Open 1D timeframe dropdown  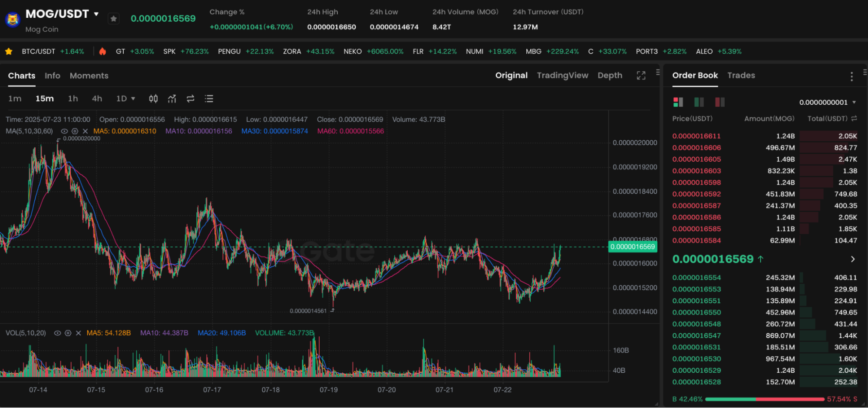point(125,99)
